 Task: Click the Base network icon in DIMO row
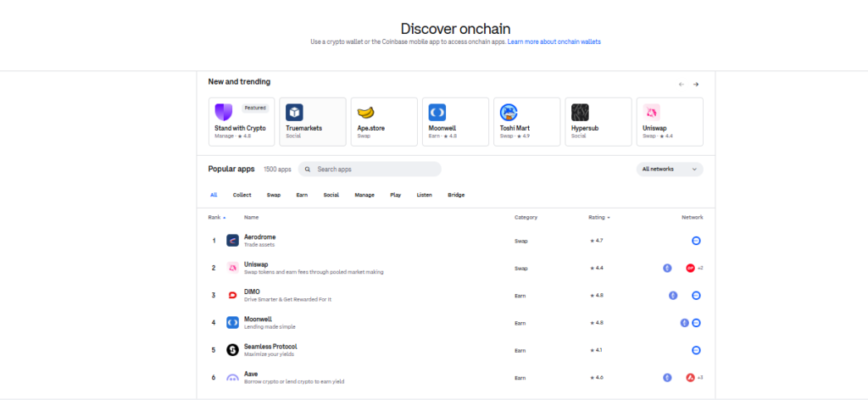(x=697, y=296)
